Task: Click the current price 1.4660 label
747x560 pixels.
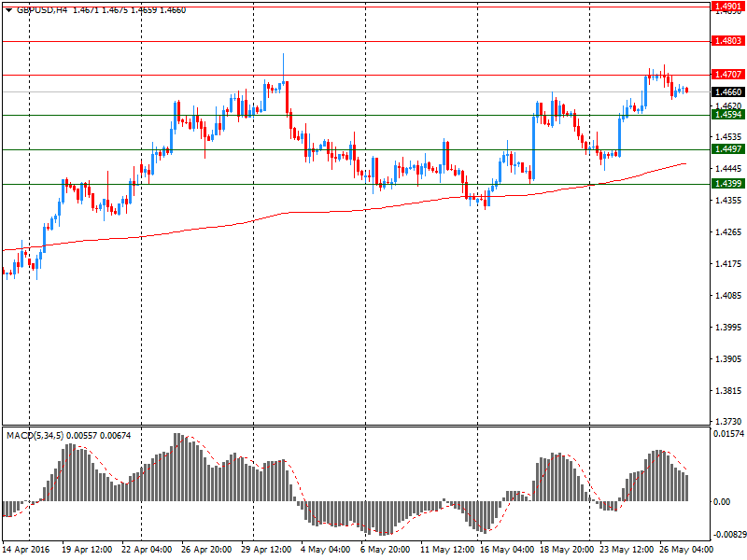Action: 728,91
